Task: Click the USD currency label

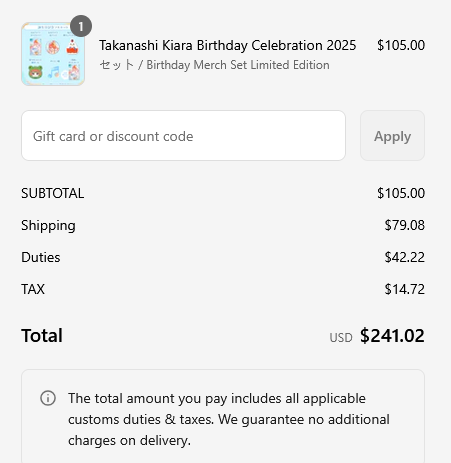Action: (341, 338)
